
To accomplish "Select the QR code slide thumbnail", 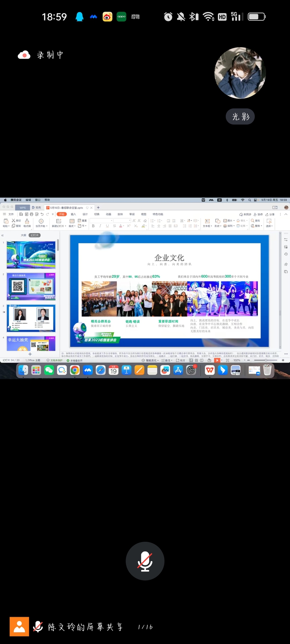I will pyautogui.click(x=31, y=286).
